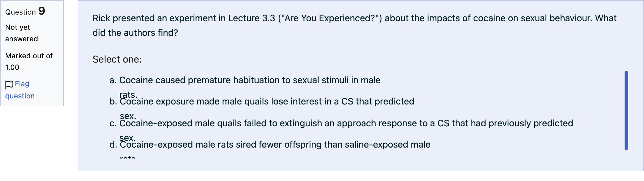Click the 'b.' option letter label
The image size is (644, 181).
pyautogui.click(x=113, y=101)
